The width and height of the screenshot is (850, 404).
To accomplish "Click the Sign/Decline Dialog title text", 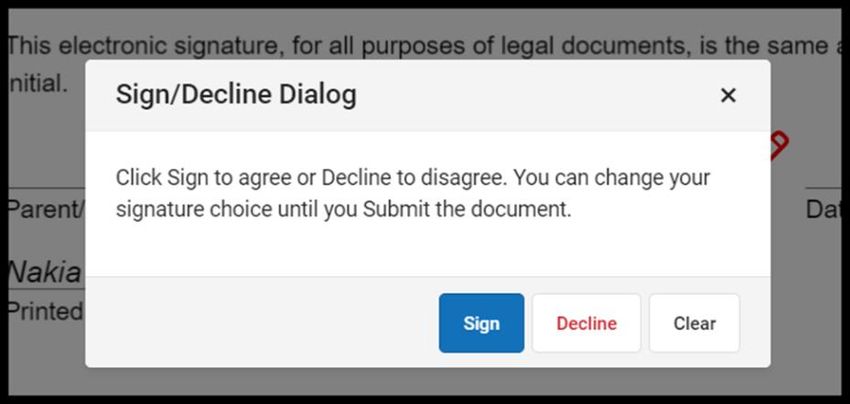I will 236,95.
